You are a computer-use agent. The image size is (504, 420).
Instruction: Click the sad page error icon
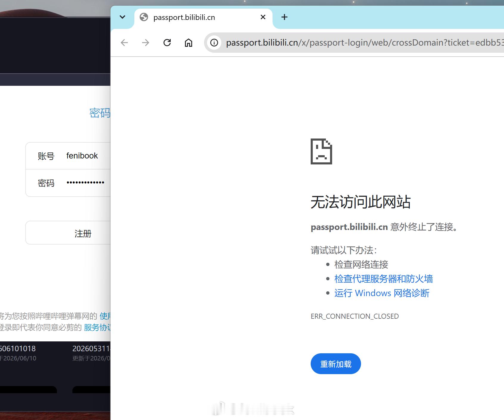pos(321,151)
